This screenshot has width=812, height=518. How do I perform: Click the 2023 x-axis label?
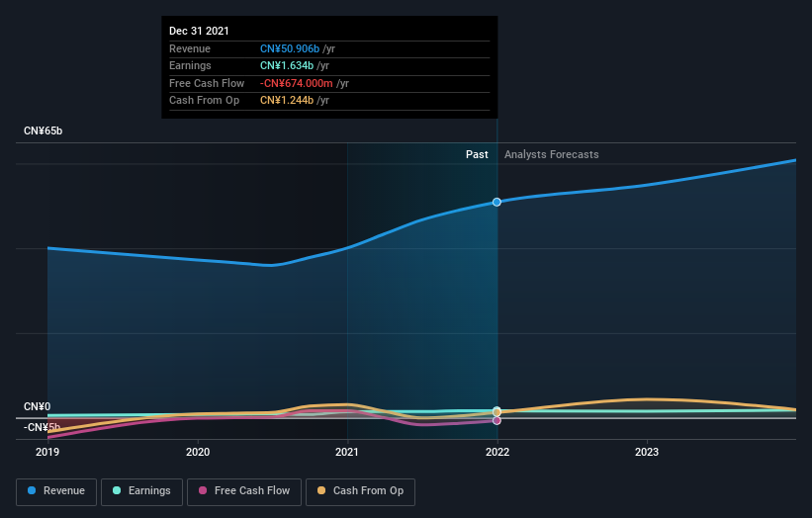(647, 453)
